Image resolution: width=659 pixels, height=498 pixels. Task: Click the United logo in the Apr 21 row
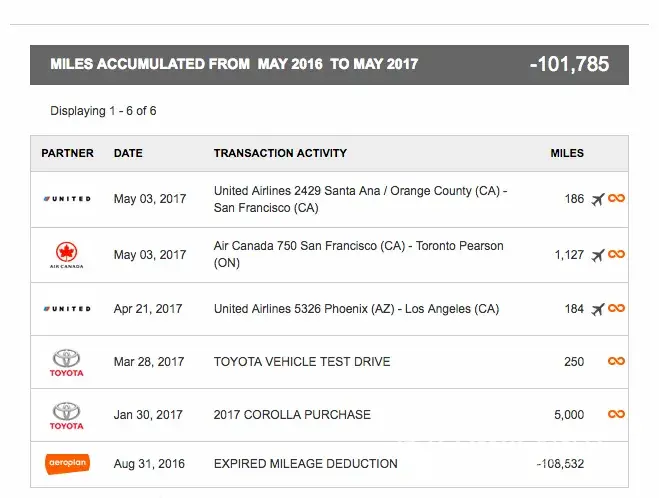[67, 309]
